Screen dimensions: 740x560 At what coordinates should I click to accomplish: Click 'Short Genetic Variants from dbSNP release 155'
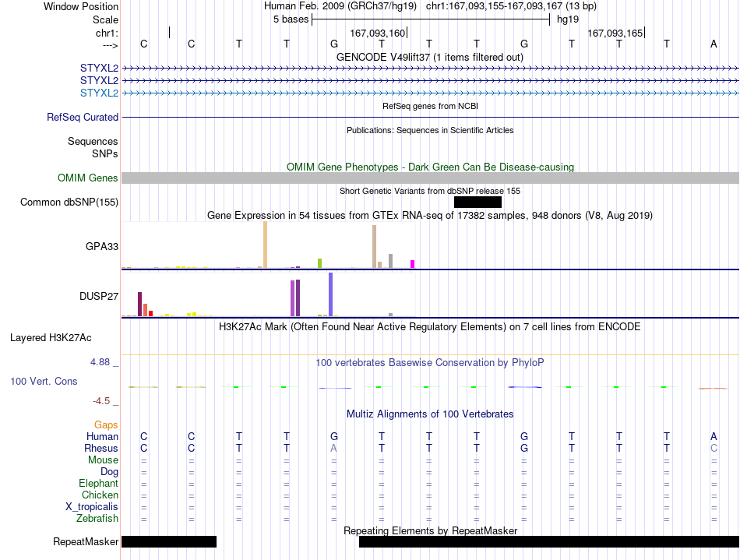[430, 191]
